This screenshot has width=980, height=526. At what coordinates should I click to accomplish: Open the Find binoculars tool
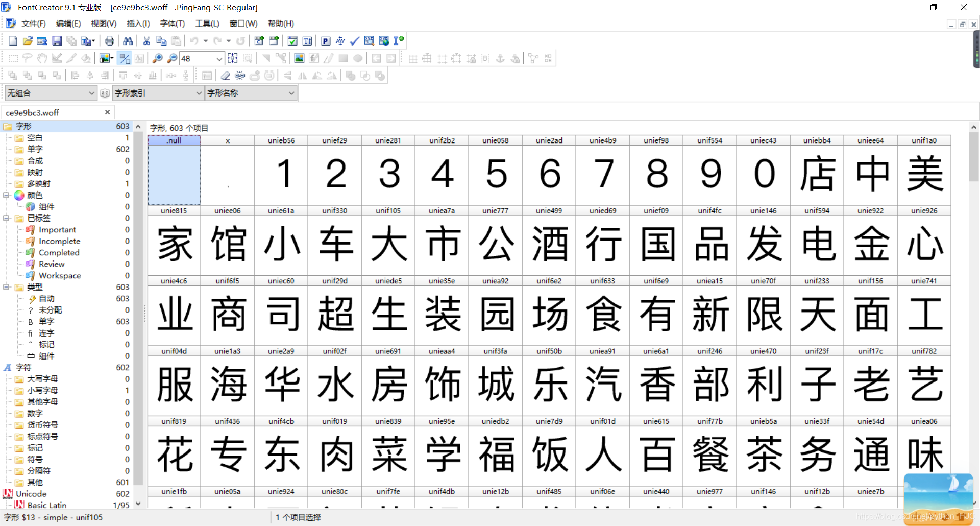(128, 41)
